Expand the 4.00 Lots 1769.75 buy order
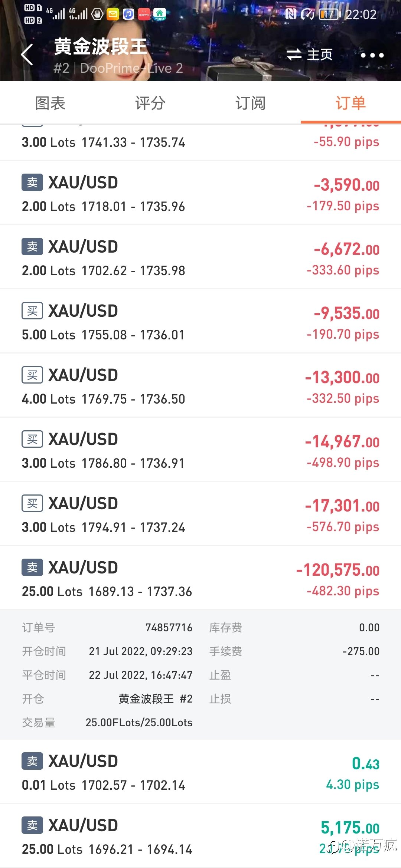 [200, 385]
